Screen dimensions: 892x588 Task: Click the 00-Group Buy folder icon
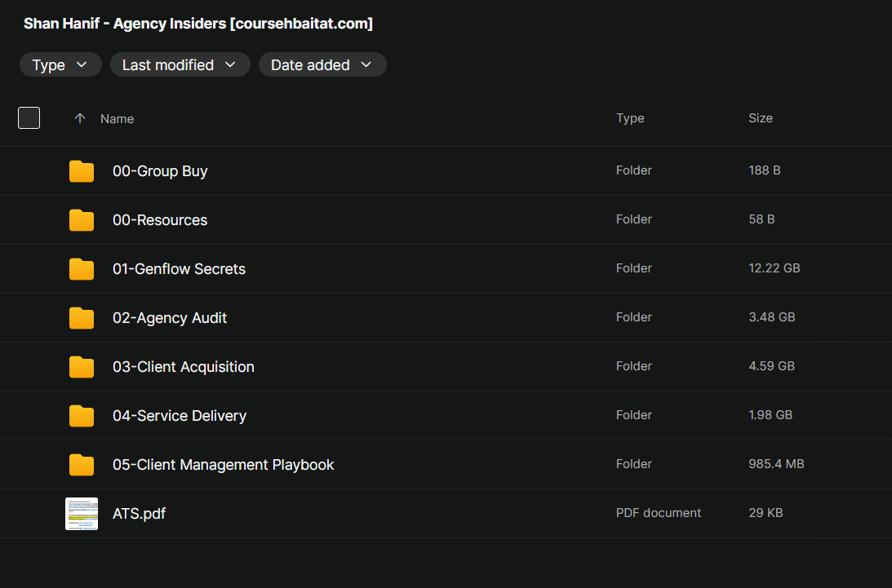tap(82, 171)
